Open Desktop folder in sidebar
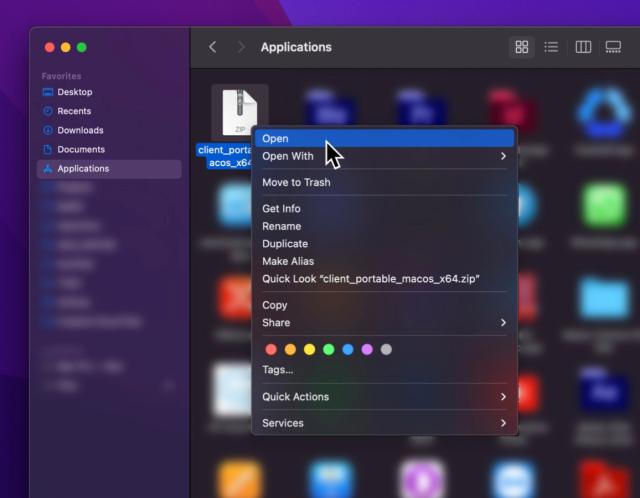The image size is (640, 498). click(74, 92)
